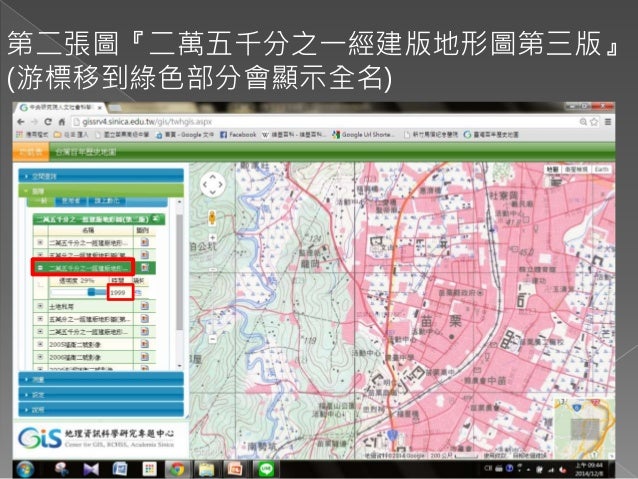Viewport: 638px width, 479px height.
Task: Open Visual Studio from the taskbar
Action: point(91,469)
